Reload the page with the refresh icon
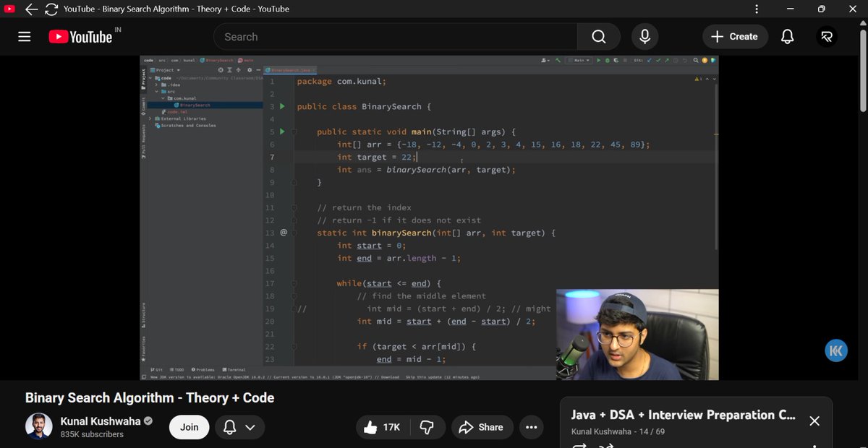 pos(51,9)
